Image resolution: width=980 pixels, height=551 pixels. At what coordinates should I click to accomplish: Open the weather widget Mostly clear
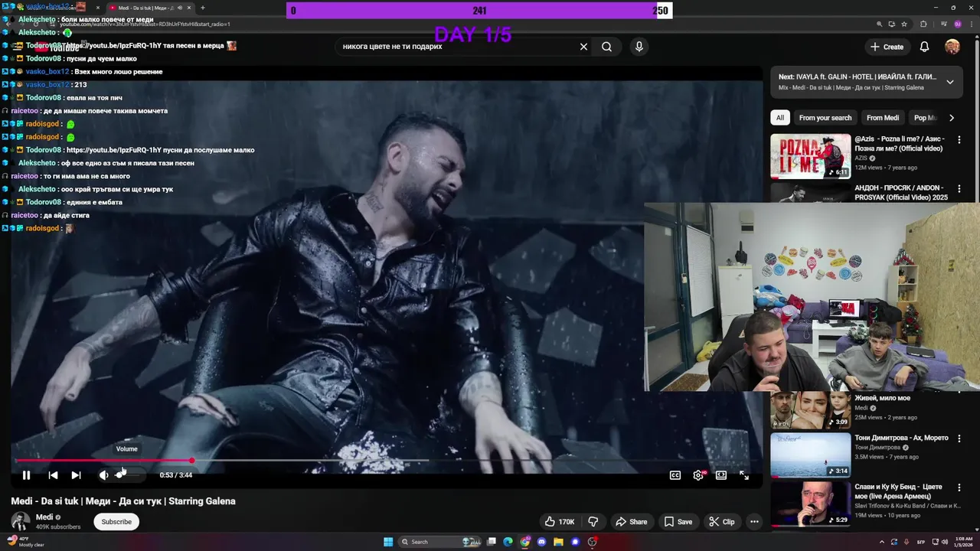[24, 542]
